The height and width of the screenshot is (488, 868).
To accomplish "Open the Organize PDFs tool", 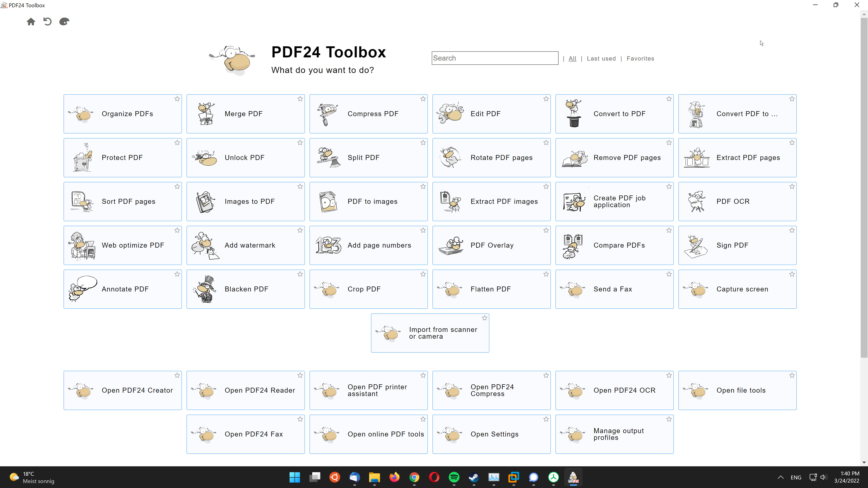I will (x=123, y=114).
